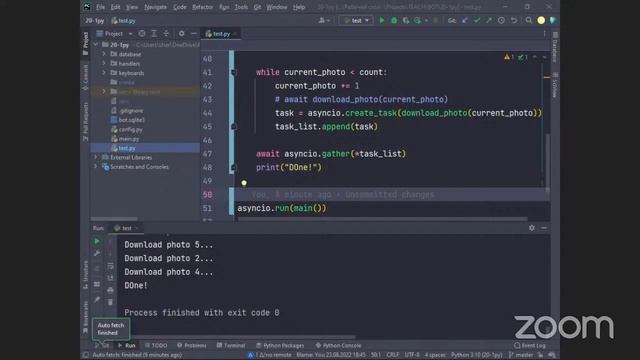Click the stop button in main toolbar
Image resolution: width=640 pixels, height=360 pixels.
[436, 20]
